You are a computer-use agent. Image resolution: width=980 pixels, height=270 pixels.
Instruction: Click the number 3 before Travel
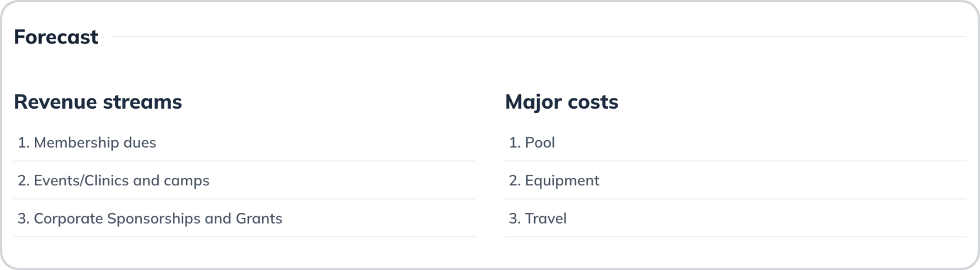(x=513, y=219)
